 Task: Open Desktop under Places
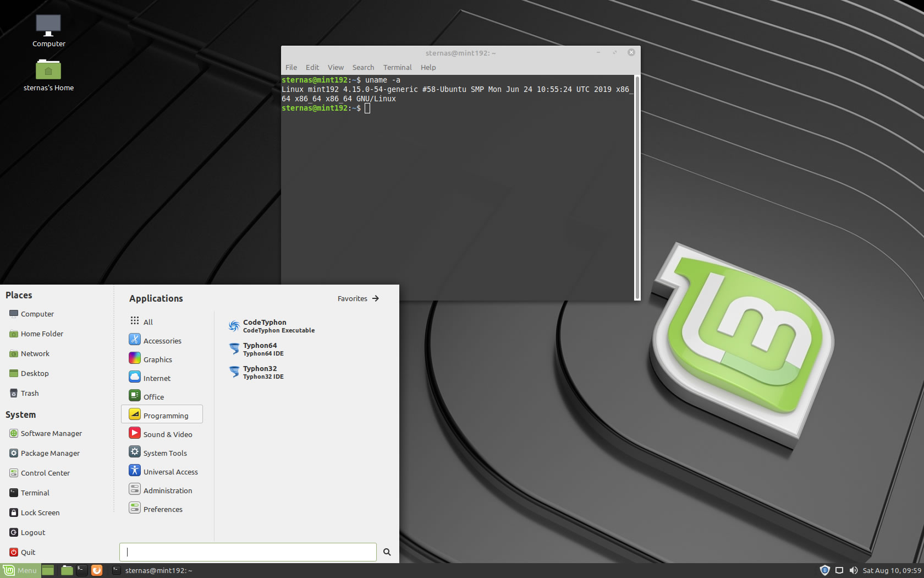pos(29,373)
